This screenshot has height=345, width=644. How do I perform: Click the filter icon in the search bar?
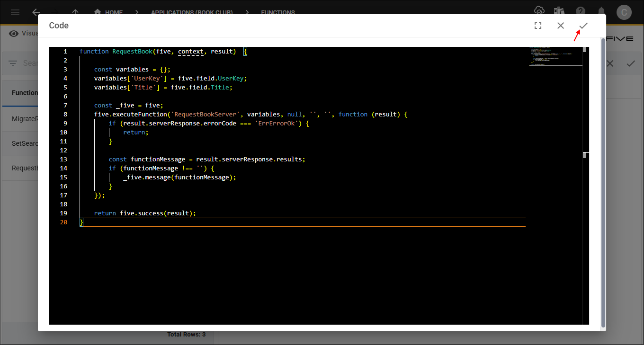tap(13, 63)
